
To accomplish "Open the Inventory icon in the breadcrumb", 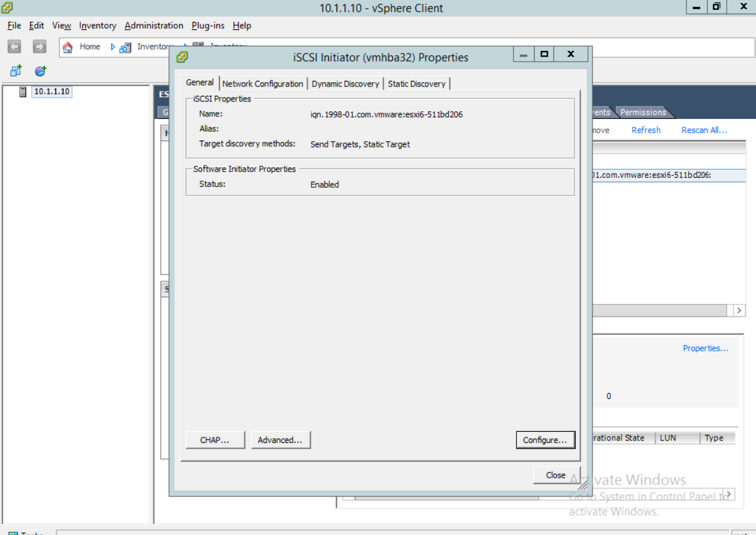I will [126, 46].
